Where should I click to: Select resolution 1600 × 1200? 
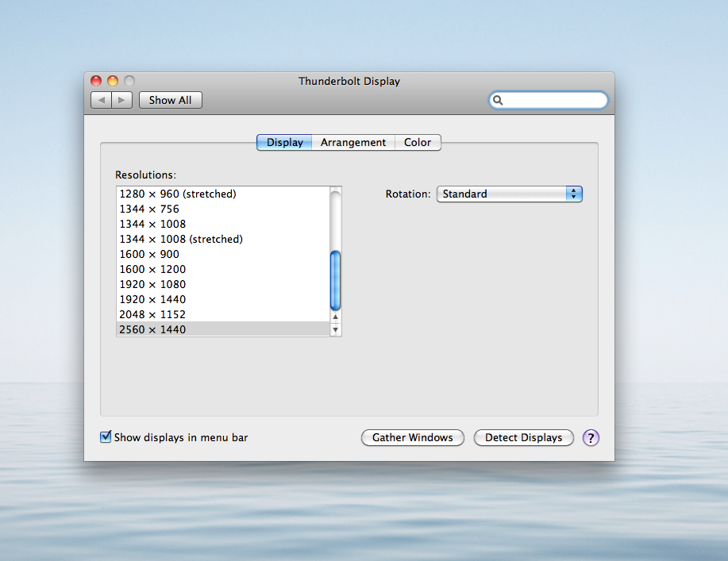pyautogui.click(x=223, y=269)
